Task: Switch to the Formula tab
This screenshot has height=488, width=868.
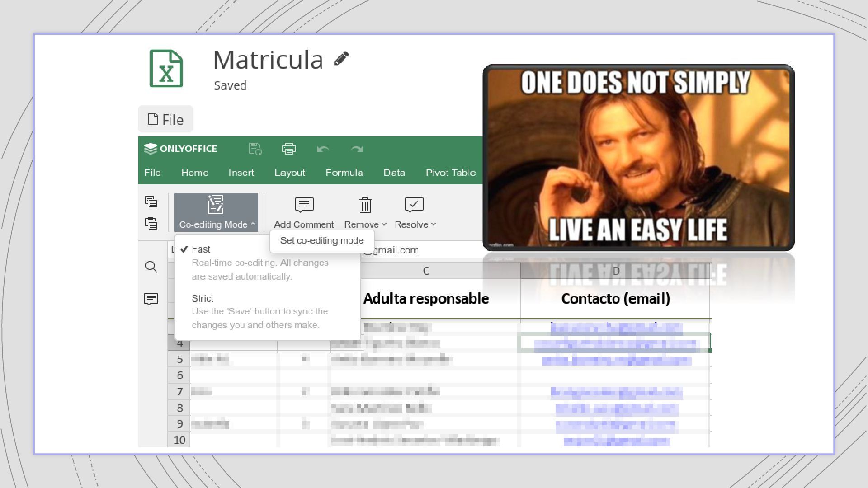Action: click(344, 173)
